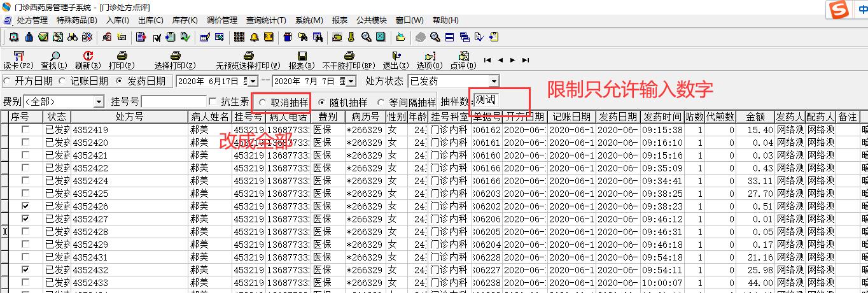
Task: Expand the 费别 <全部> dropdown
Action: click(x=99, y=102)
